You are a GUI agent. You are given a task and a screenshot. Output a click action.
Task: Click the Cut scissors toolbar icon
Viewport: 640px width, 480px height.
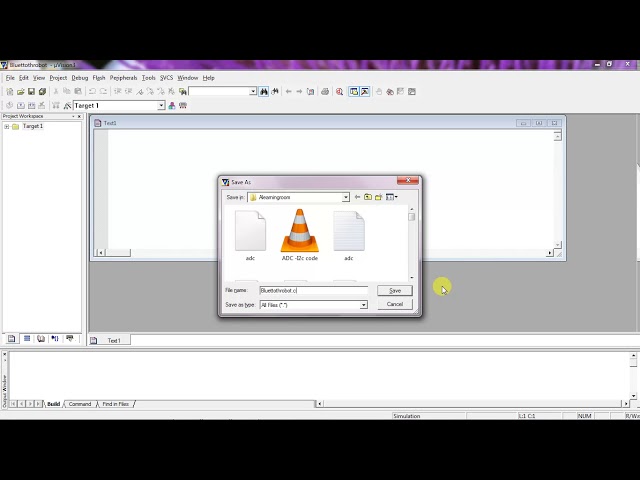pos(56,92)
